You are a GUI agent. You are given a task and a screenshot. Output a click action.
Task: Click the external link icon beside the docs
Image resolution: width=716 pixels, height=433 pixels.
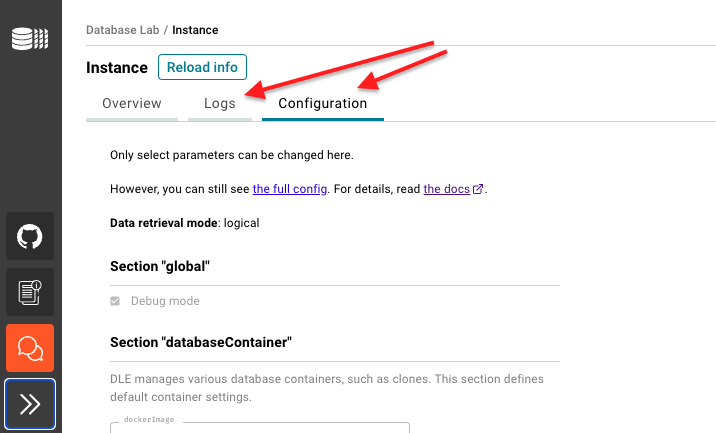tap(478, 189)
